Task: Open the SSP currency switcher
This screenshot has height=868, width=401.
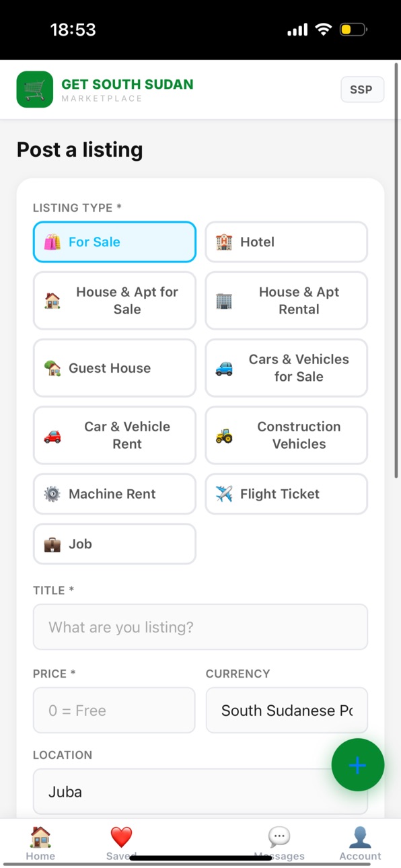Action: point(362,89)
